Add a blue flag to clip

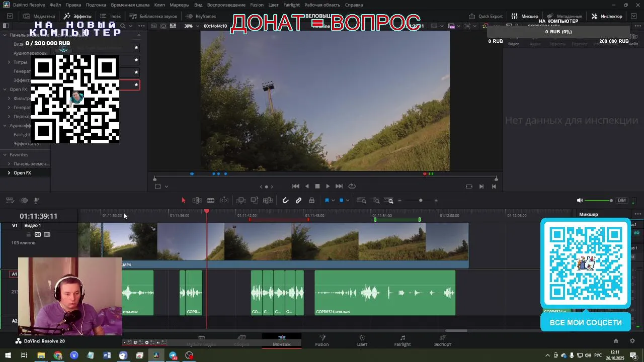coord(327,201)
